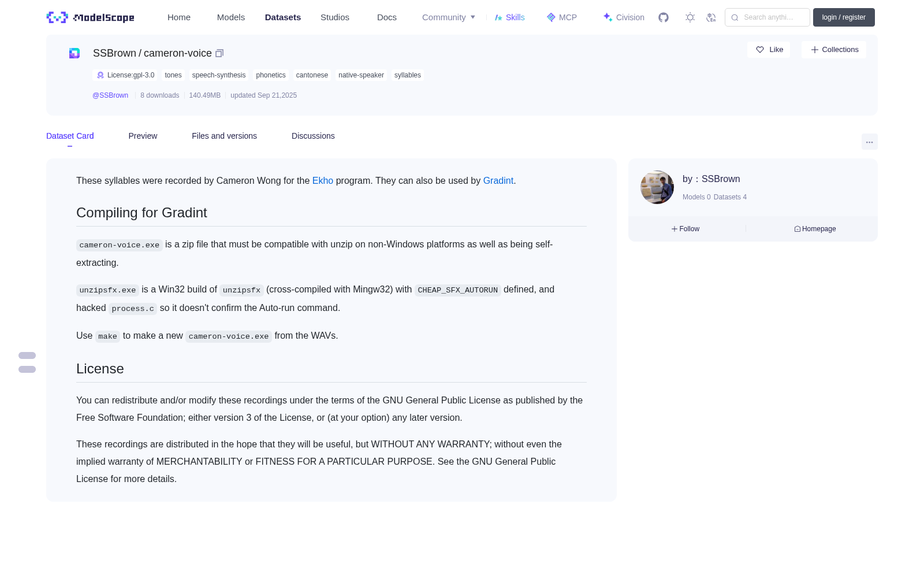Open the Gradint link

[x=498, y=180]
